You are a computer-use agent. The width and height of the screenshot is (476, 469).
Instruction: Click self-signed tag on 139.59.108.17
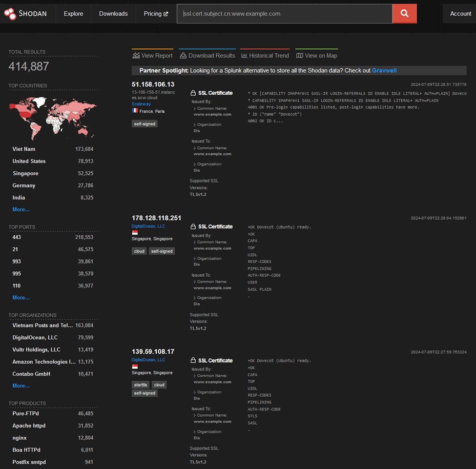point(145,393)
